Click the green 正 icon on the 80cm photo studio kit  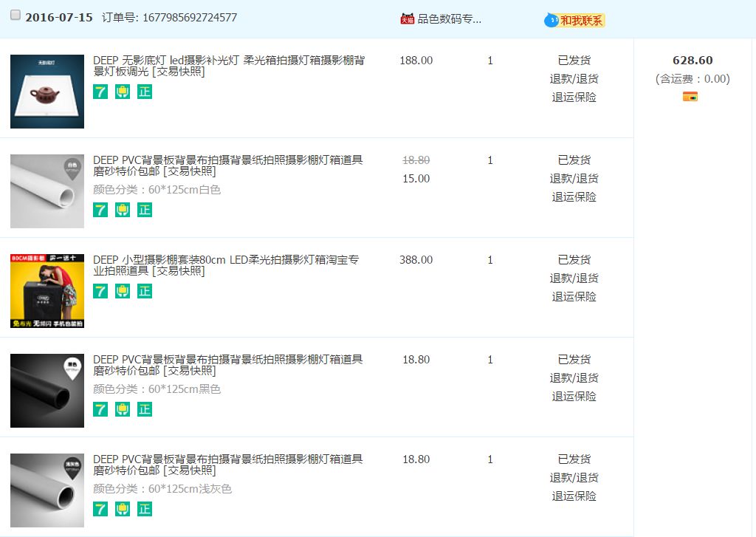pos(145,291)
